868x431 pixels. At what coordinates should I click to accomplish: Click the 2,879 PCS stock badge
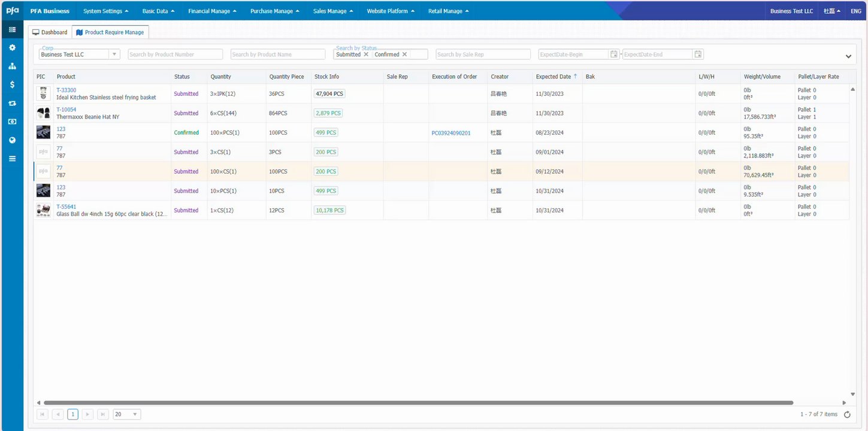click(x=328, y=113)
